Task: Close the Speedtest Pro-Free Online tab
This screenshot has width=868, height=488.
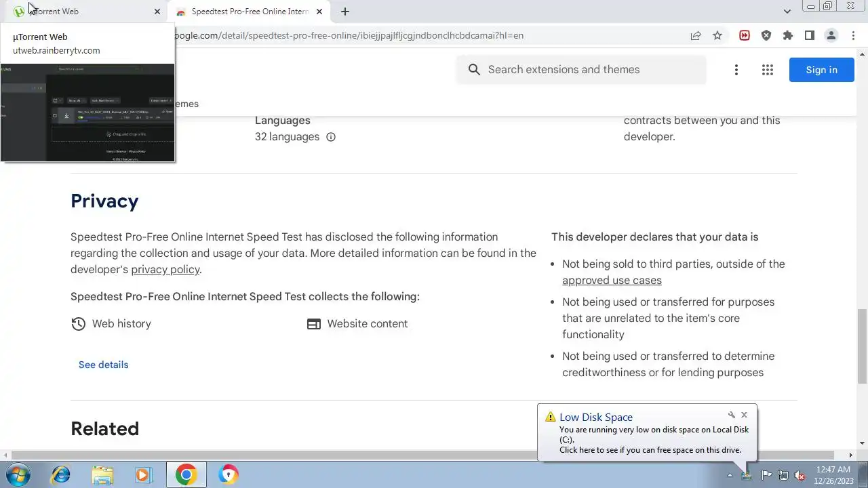Action: (319, 12)
